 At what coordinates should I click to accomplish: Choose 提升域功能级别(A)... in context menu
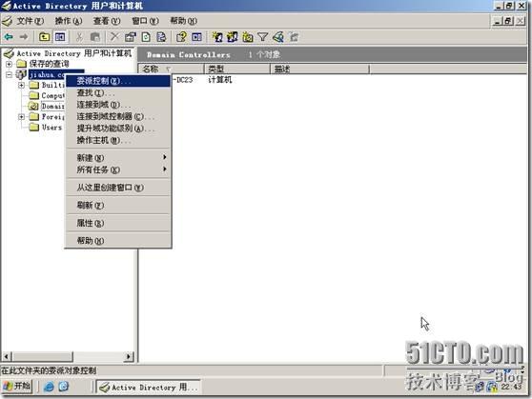click(x=118, y=129)
